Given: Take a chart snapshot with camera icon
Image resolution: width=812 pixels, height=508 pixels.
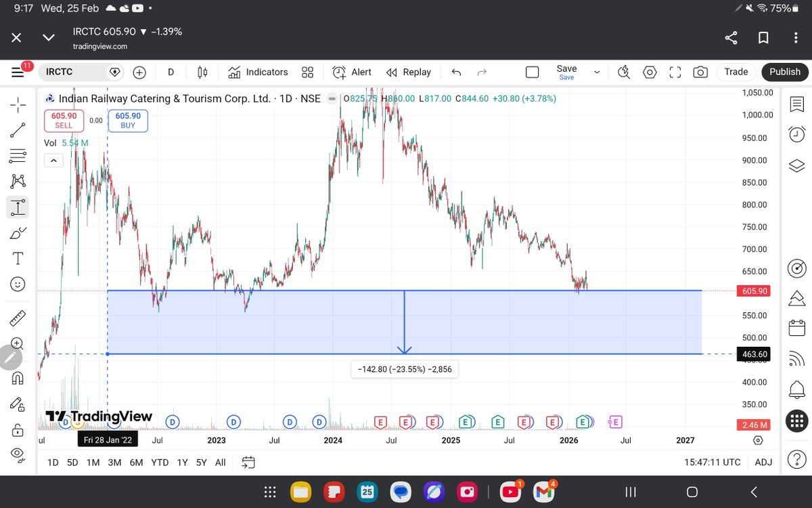Looking at the screenshot, I should 700,72.
